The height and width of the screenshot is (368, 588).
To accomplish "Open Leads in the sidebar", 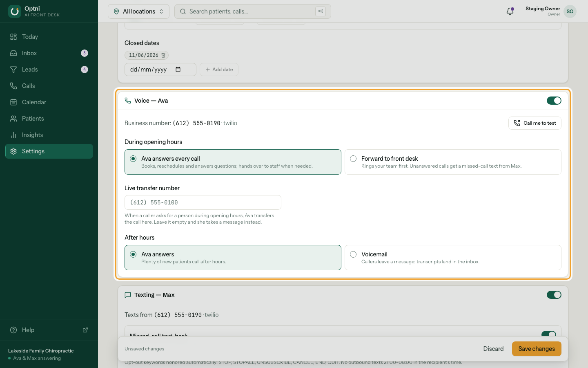I will tap(49, 70).
